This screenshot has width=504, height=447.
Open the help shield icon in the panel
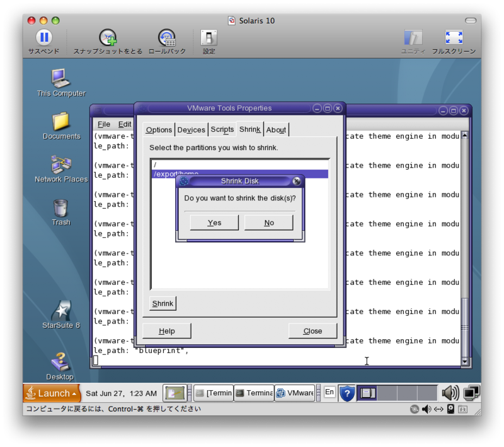click(347, 393)
